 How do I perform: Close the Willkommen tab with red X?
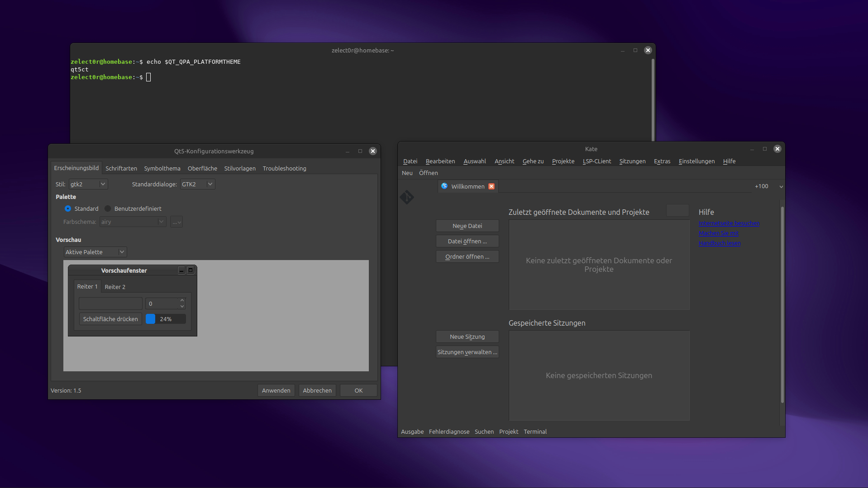coord(491,186)
